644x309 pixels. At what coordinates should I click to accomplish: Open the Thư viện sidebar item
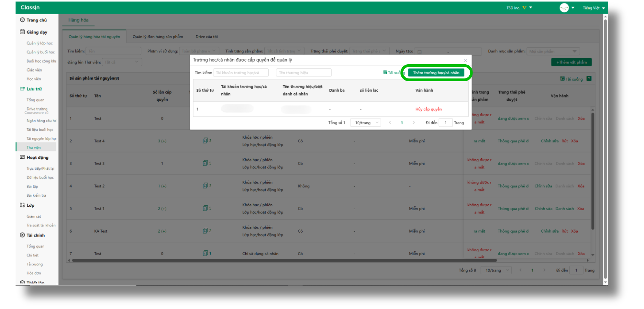coord(34,148)
